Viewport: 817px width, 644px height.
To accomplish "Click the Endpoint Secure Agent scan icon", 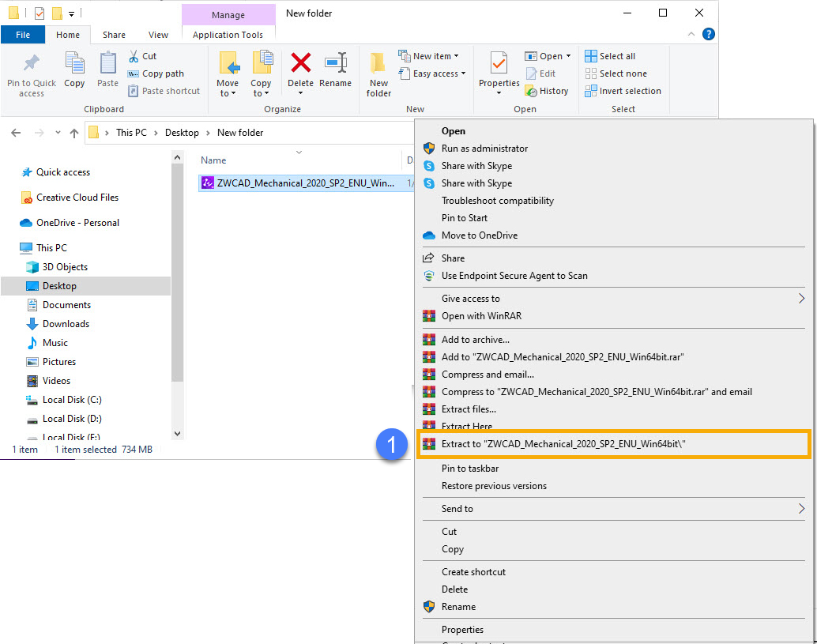I will point(429,276).
